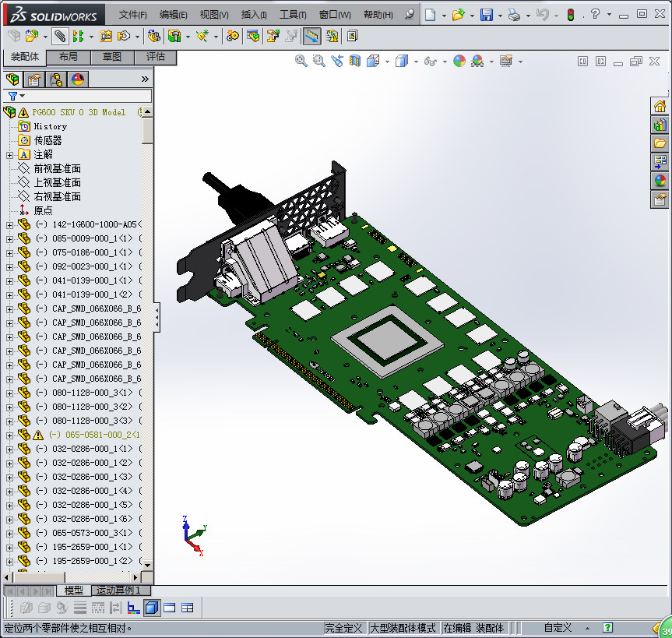The image size is (672, 638).
Task: Click the Save icon
Action: pos(487,15)
